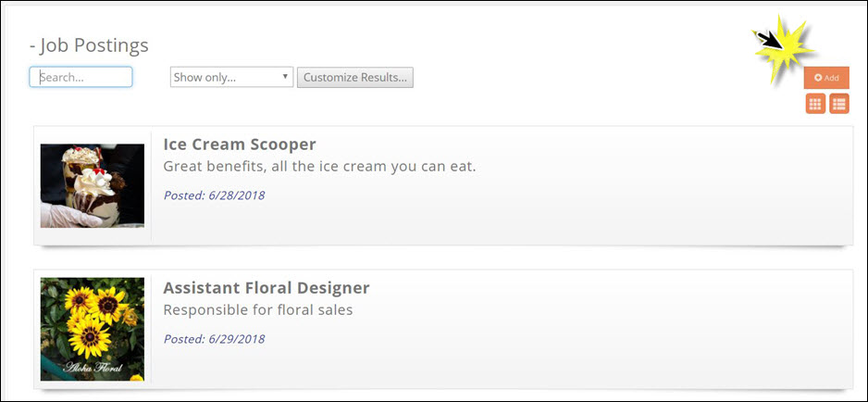Focus the Search input field

tap(81, 78)
